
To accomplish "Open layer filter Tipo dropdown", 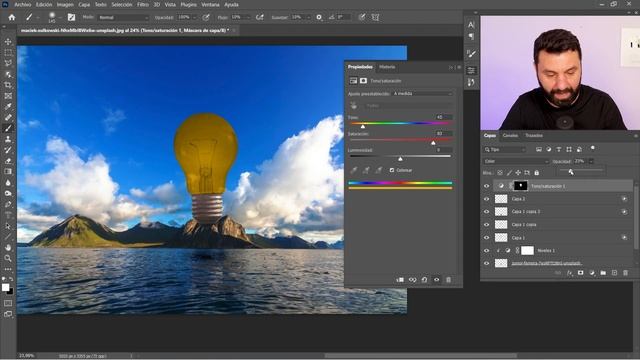I will tap(505, 149).
